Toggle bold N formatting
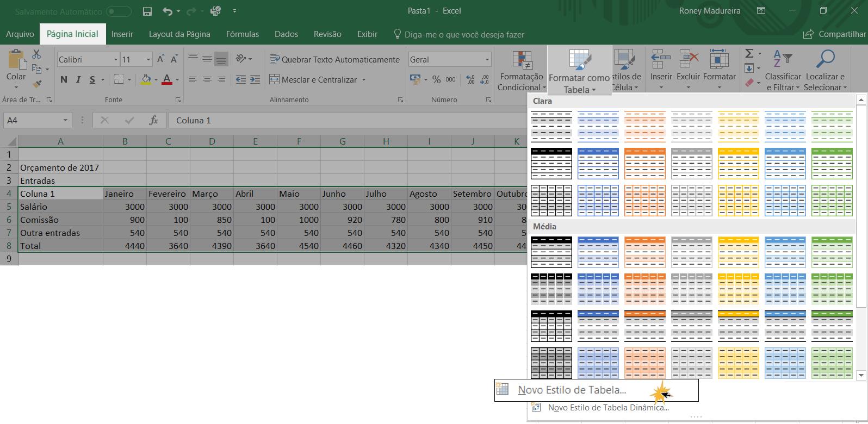This screenshot has width=868, height=424. [x=64, y=79]
